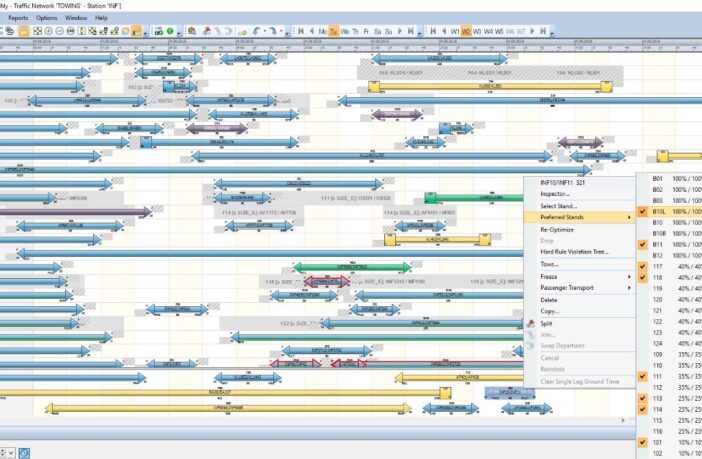Viewport: 702px width, 459px height.
Task: Select the red-outlined flight bar
Action: pyautogui.click(x=327, y=283)
